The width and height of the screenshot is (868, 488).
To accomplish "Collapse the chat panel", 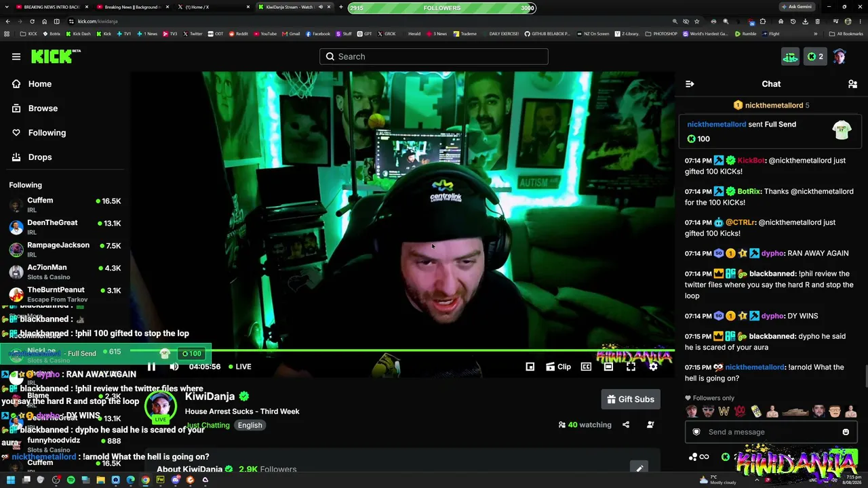I will point(690,84).
